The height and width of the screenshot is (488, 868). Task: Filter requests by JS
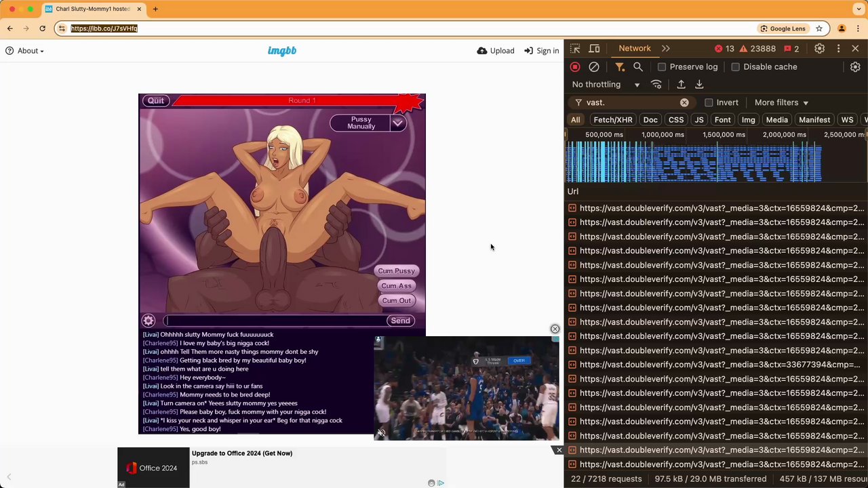[699, 120]
